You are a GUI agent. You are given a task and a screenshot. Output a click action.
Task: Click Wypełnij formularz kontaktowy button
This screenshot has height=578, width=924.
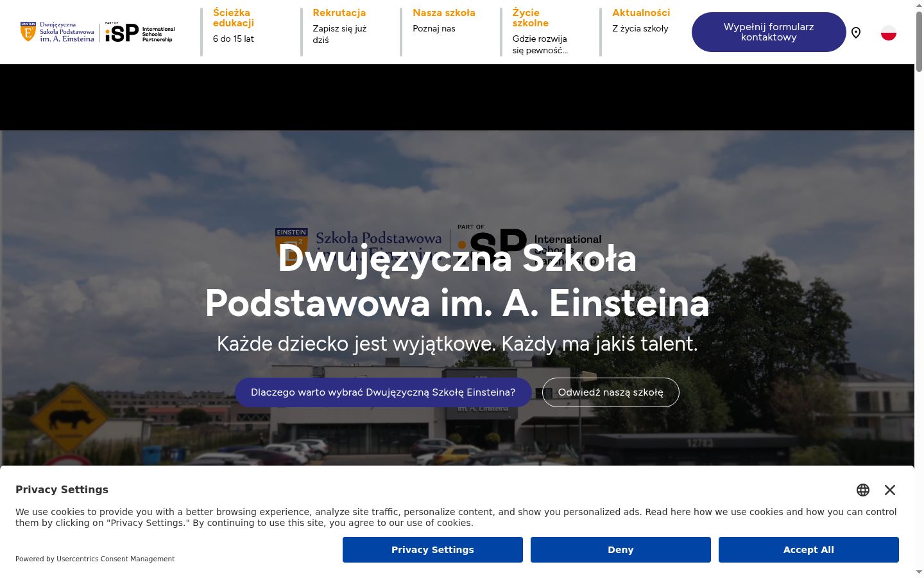(769, 32)
